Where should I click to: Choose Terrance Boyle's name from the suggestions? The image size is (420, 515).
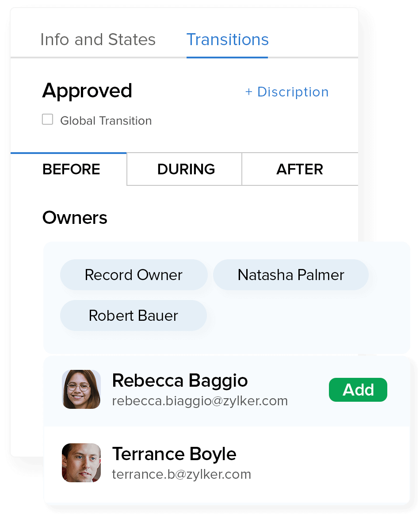click(x=174, y=454)
